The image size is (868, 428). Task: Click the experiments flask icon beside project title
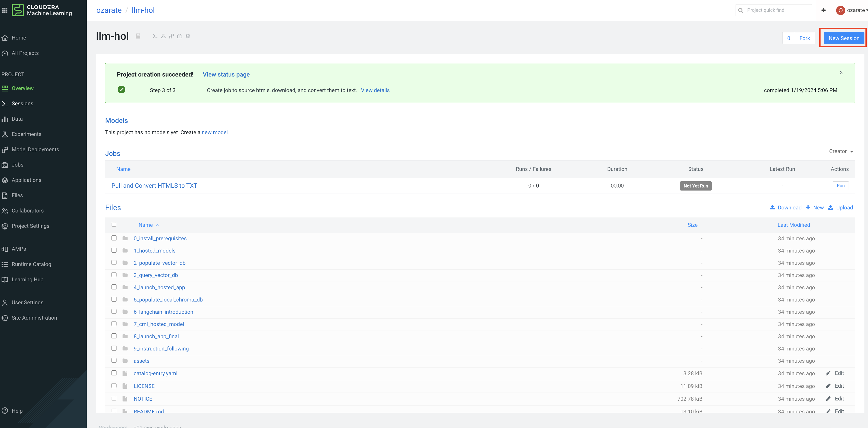(163, 36)
